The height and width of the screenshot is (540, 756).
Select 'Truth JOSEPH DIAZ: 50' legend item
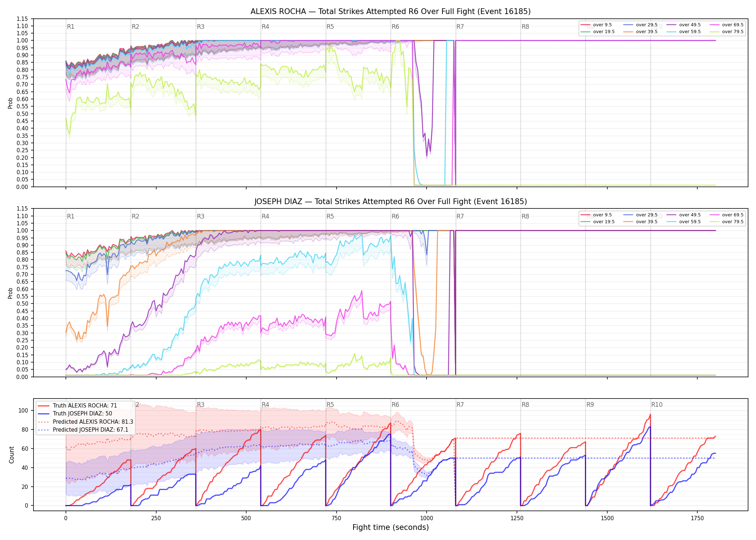click(75, 414)
